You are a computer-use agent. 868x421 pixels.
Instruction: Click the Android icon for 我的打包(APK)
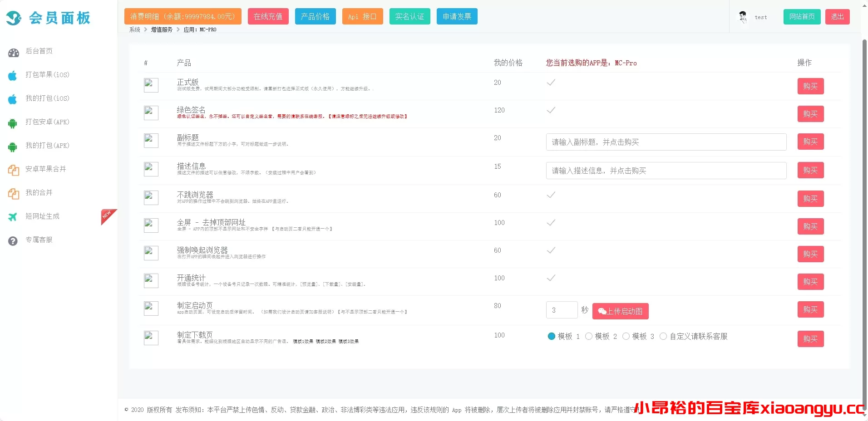13,146
